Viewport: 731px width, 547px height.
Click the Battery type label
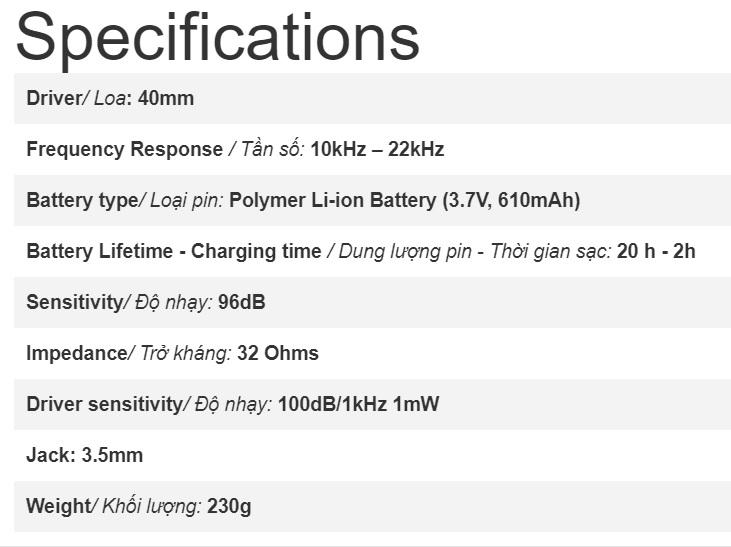(82, 201)
